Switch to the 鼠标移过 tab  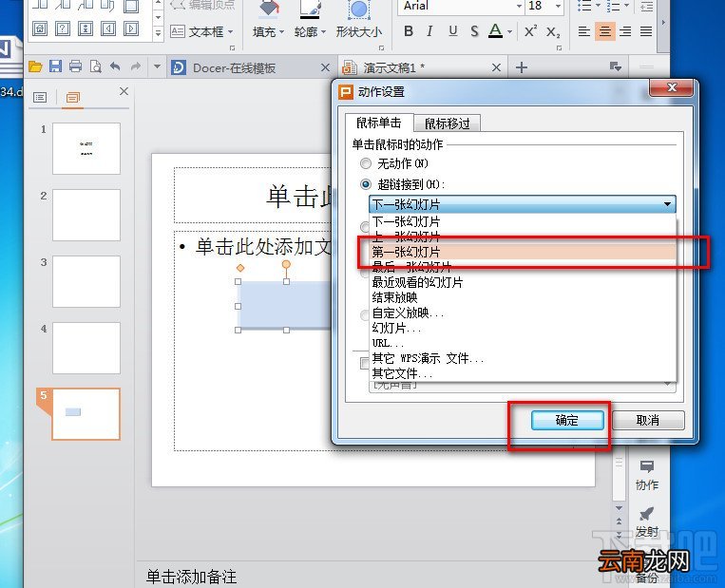447,123
